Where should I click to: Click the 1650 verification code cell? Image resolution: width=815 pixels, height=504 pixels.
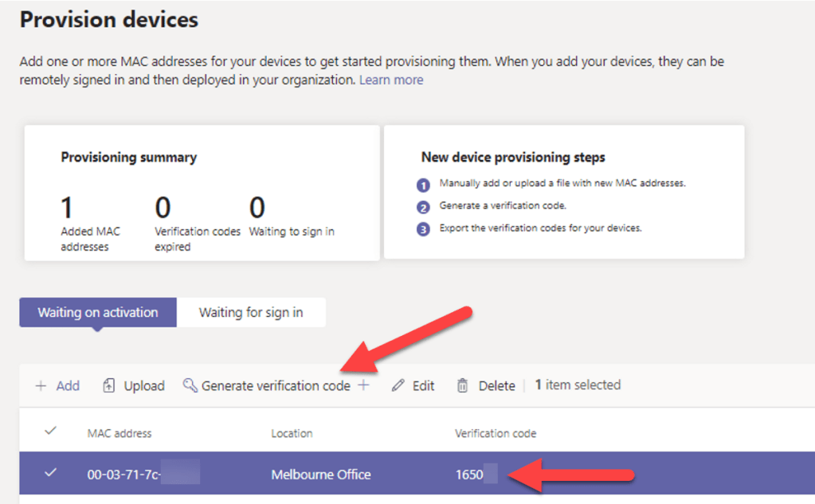point(469,474)
